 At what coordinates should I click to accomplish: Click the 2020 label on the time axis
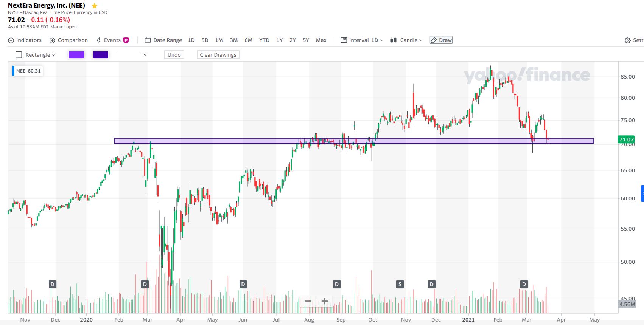pyautogui.click(x=86, y=320)
